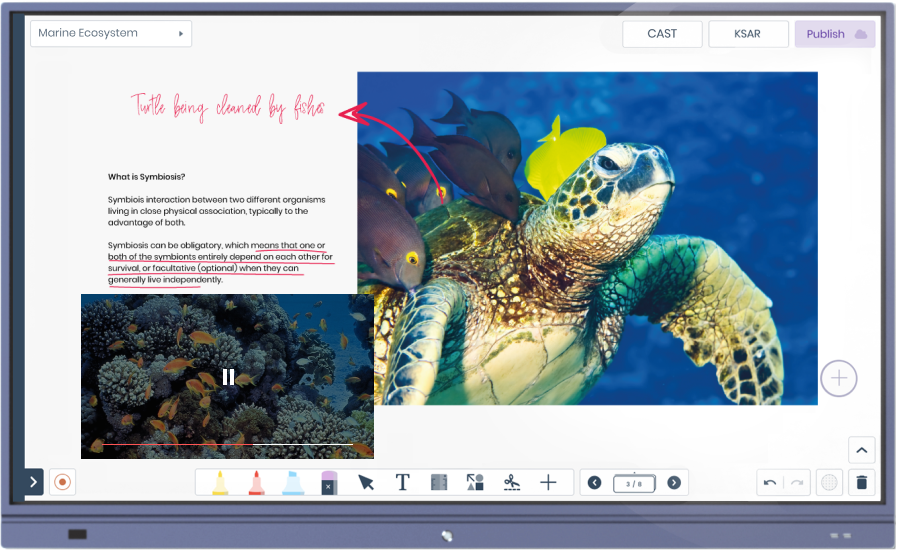Toggle the grid background button

point(828,482)
